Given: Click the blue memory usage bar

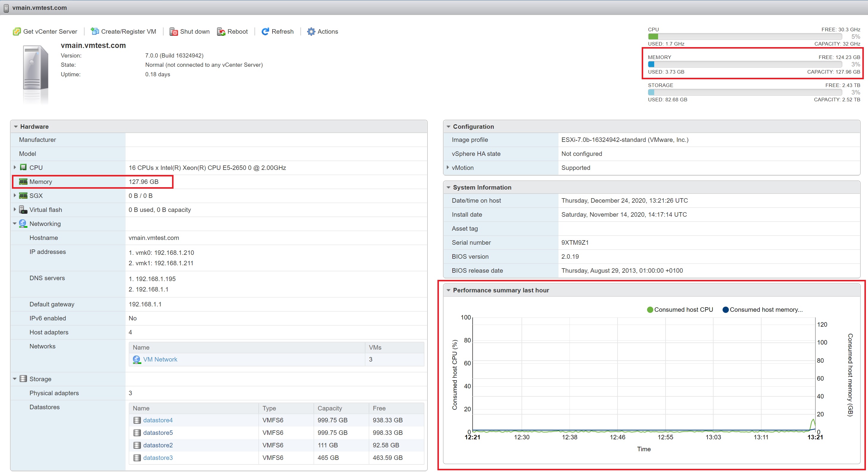Looking at the screenshot, I should coord(651,64).
